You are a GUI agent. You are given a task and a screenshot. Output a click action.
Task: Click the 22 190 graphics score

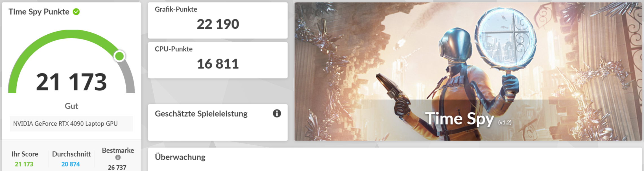[218, 24]
